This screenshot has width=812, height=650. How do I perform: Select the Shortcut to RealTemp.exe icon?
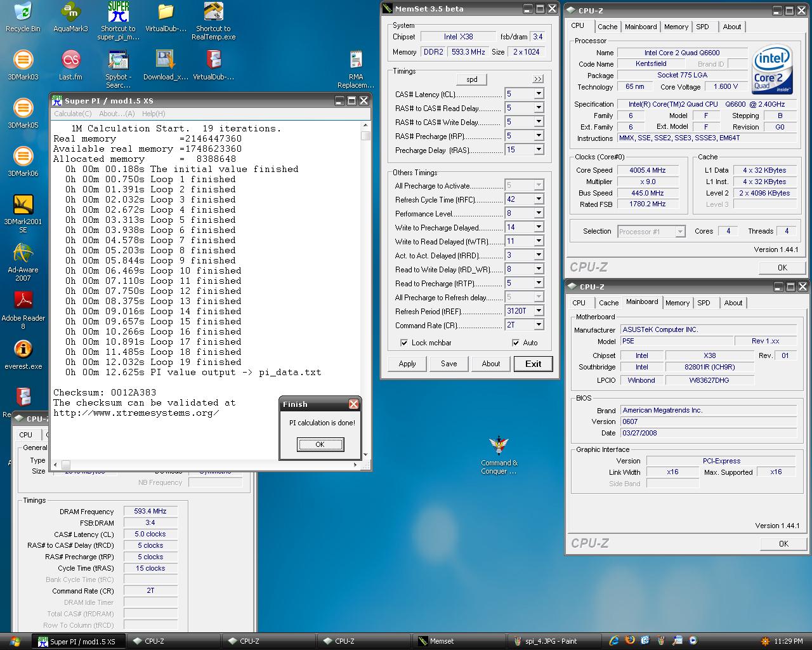coord(213,21)
